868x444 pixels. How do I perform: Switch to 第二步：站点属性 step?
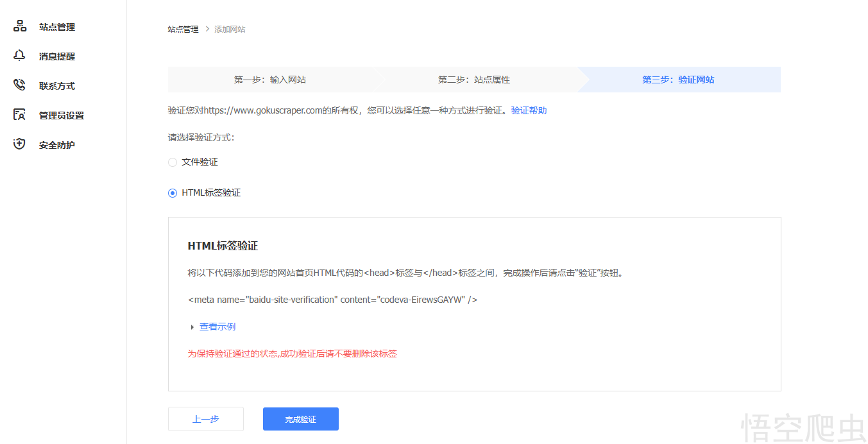475,79
